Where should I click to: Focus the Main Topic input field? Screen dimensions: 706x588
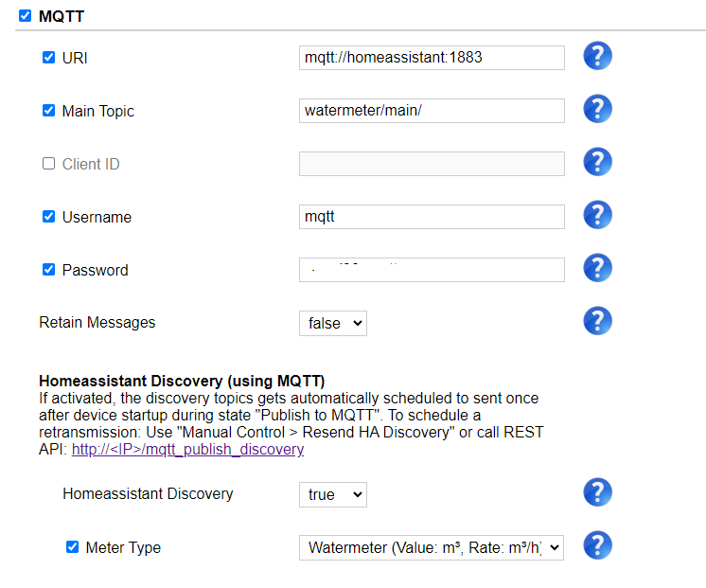(x=432, y=111)
